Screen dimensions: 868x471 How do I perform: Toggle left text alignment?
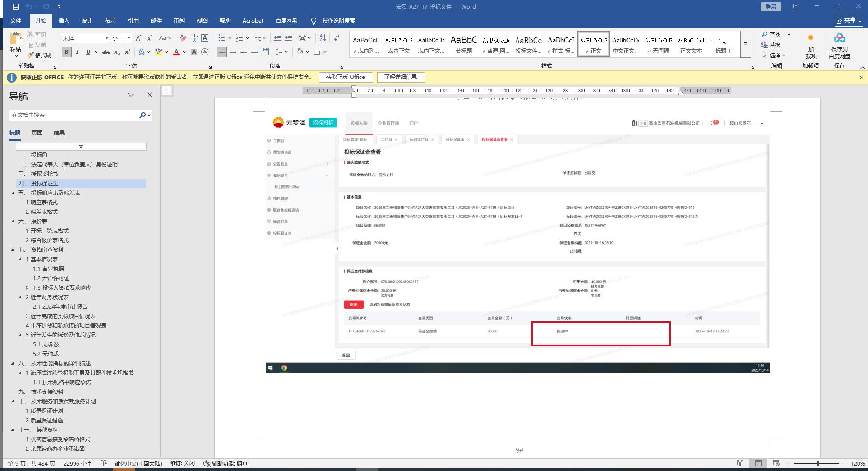coord(222,52)
